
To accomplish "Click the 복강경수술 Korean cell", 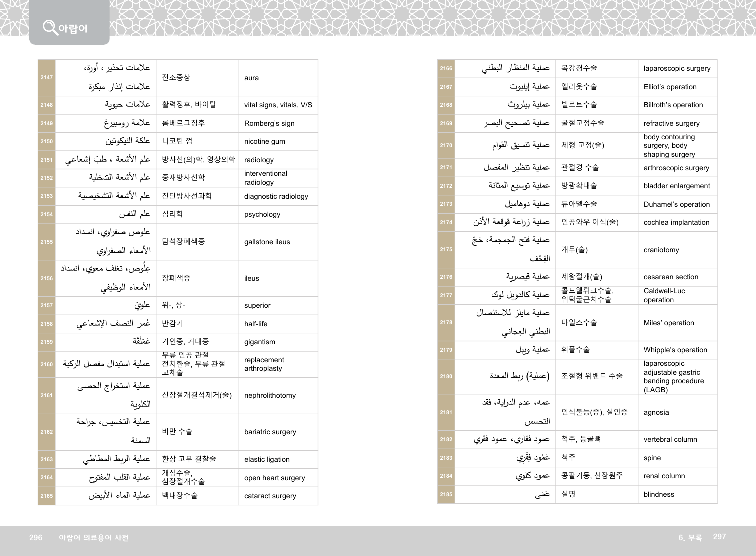I will point(579,68).
